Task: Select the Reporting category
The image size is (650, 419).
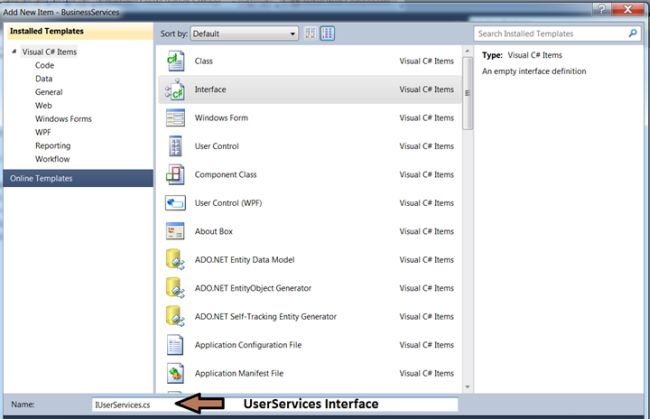Action: [x=53, y=145]
